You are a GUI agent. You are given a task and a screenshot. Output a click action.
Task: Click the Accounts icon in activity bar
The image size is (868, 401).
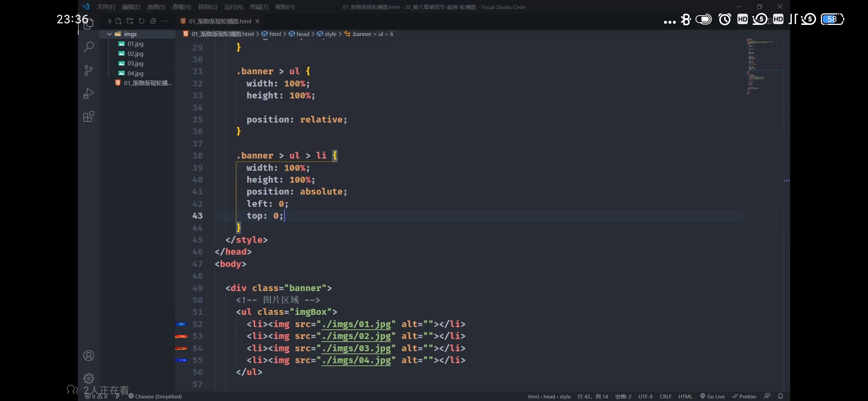(x=89, y=356)
